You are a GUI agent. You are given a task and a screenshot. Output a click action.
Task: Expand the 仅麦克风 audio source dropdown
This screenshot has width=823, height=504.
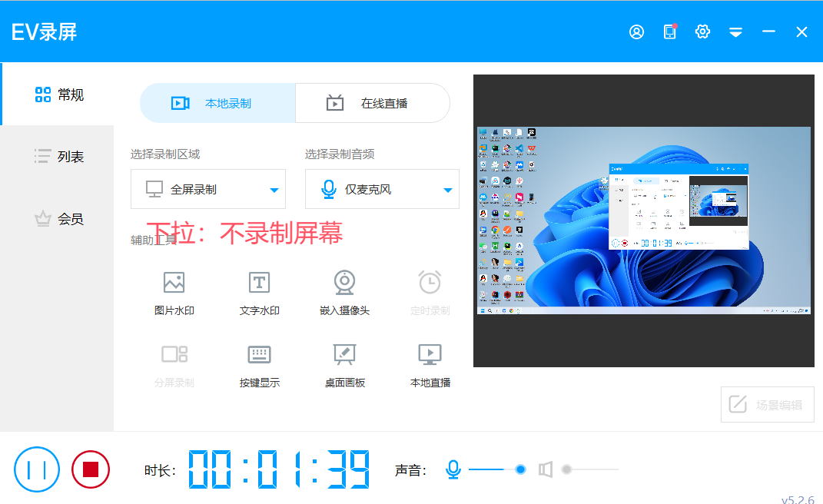(382, 189)
